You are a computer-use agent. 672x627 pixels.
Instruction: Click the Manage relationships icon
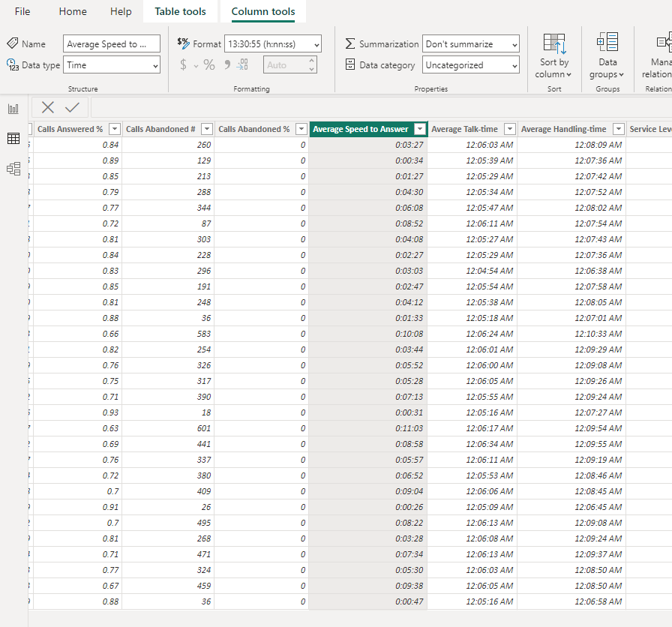tap(664, 42)
